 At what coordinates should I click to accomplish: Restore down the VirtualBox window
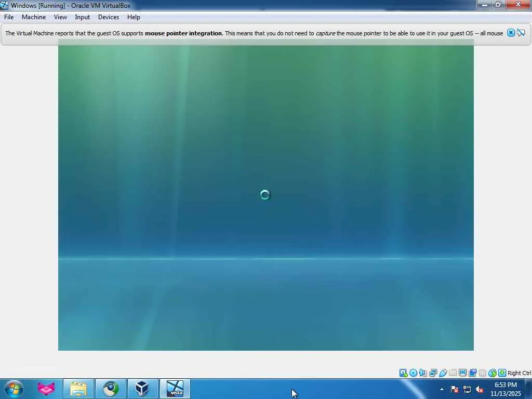point(498,5)
